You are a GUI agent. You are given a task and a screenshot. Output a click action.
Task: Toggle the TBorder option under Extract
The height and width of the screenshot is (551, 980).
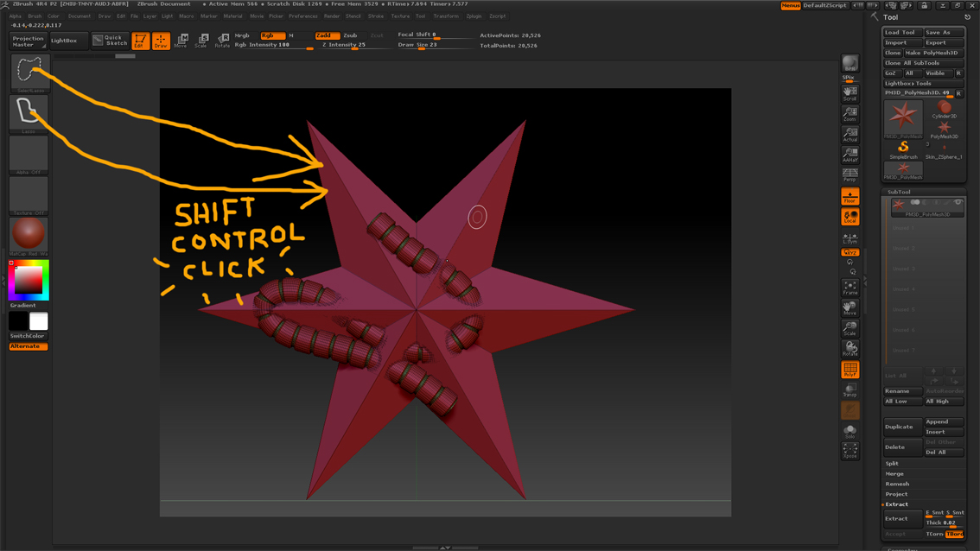(954, 534)
